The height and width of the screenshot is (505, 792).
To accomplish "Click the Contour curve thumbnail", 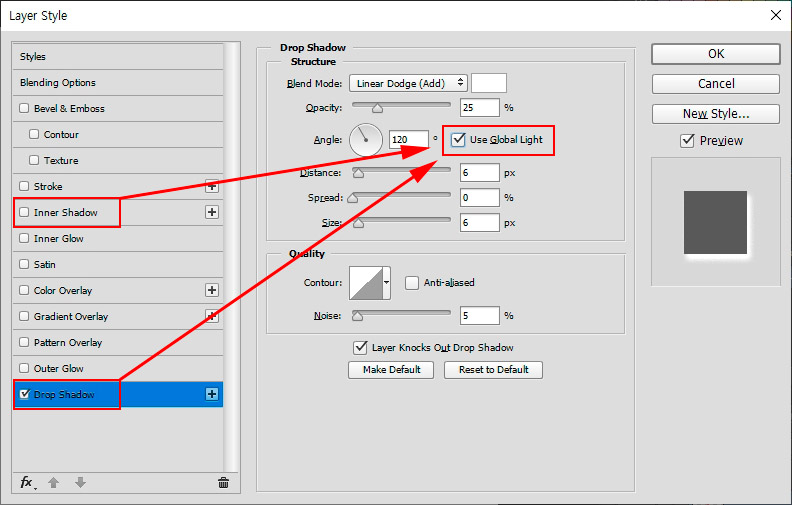I will click(x=366, y=283).
